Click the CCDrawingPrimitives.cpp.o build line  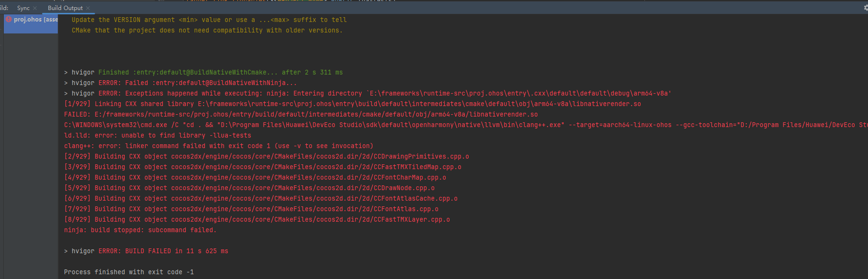[266, 157]
